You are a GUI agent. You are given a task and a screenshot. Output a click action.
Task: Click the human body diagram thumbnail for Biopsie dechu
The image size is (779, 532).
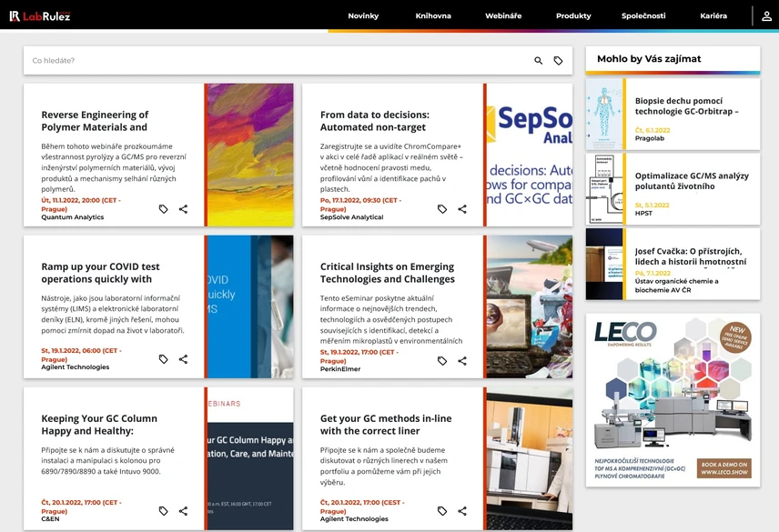[604, 115]
